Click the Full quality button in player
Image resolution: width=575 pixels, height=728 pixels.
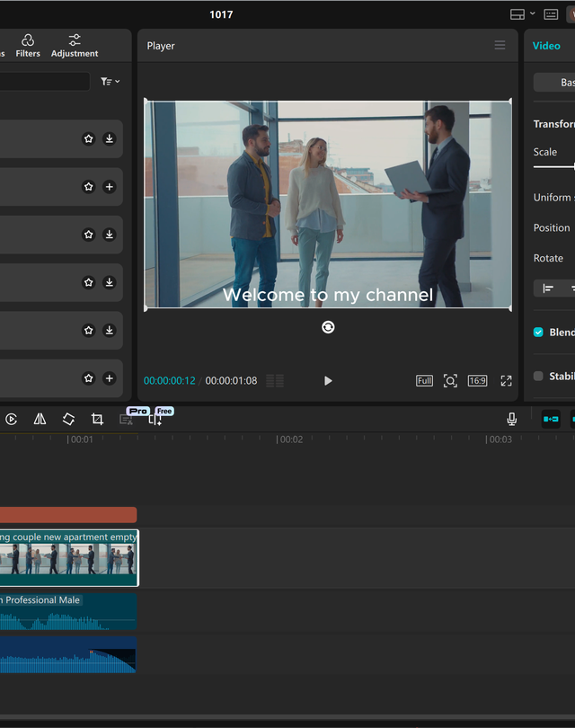(424, 381)
